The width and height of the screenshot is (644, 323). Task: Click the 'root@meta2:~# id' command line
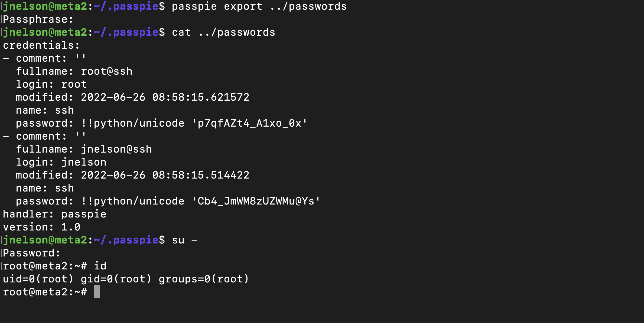coord(54,266)
